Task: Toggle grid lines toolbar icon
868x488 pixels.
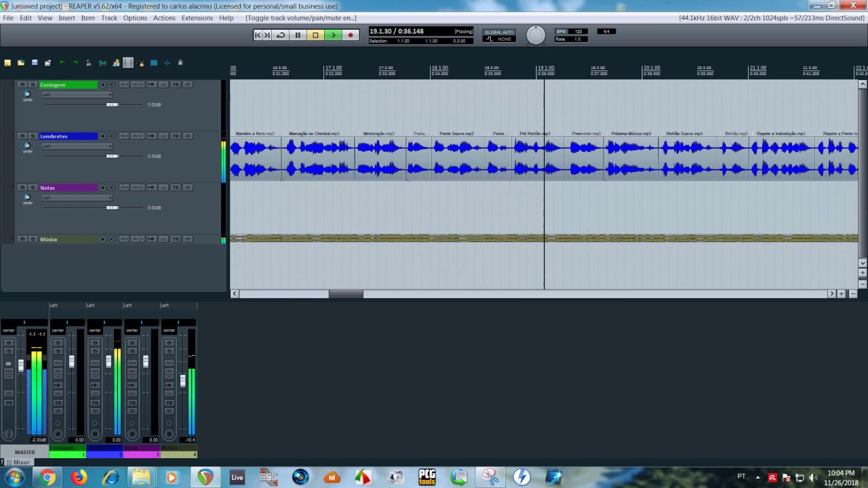Action: (154, 63)
